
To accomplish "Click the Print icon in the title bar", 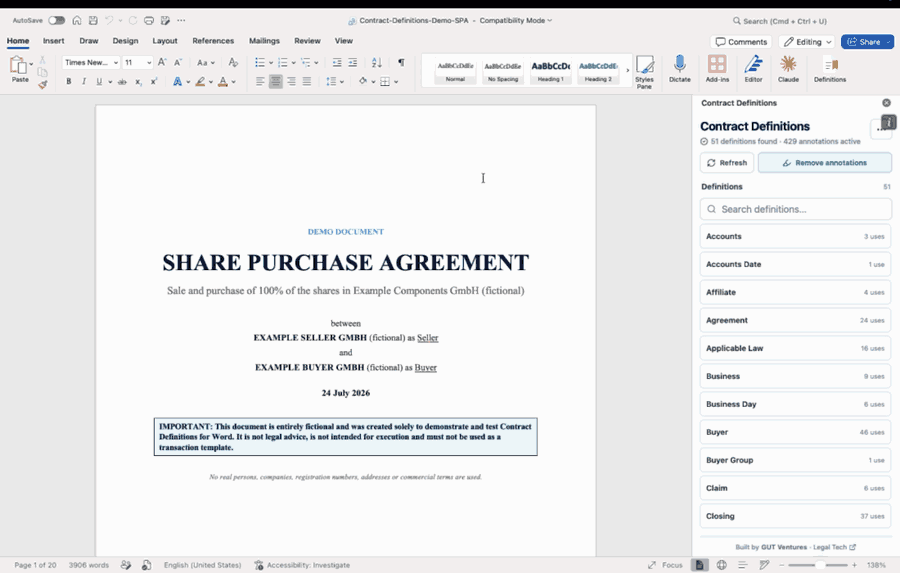I will (149, 21).
